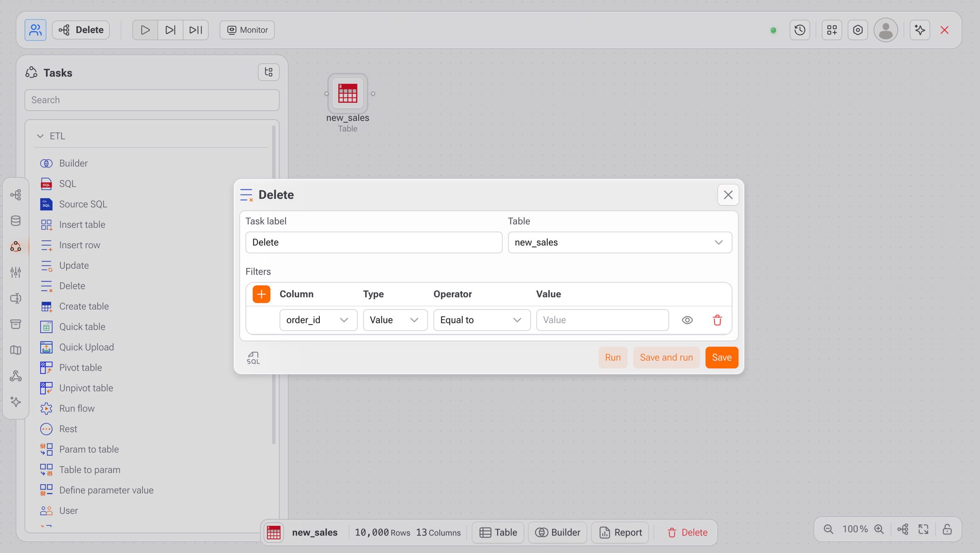The image size is (980, 553).
Task: Toggle the collaborators button at top left
Action: [35, 30]
